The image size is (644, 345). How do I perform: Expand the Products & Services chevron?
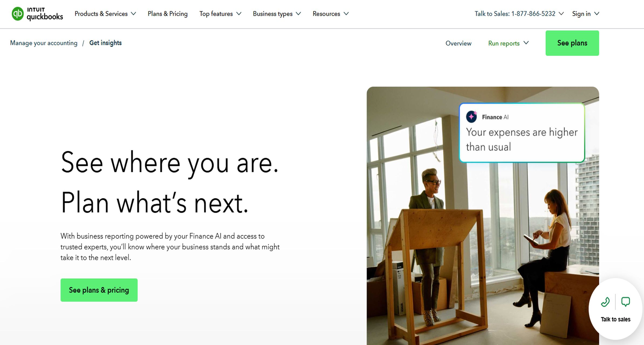click(133, 14)
